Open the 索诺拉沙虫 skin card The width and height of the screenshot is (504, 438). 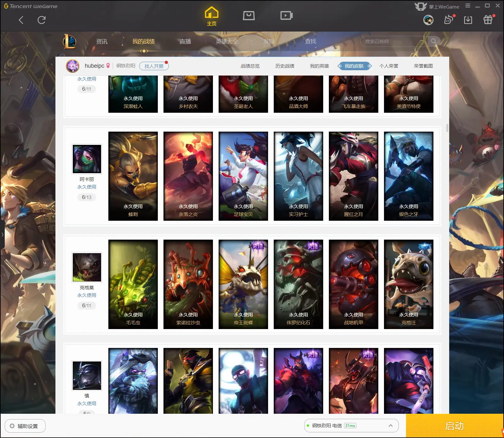[x=188, y=284]
